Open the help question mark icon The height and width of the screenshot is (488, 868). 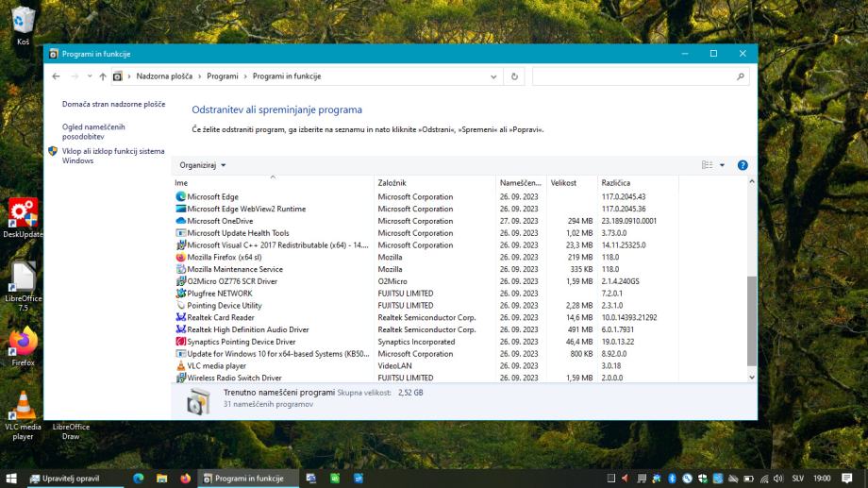743,165
